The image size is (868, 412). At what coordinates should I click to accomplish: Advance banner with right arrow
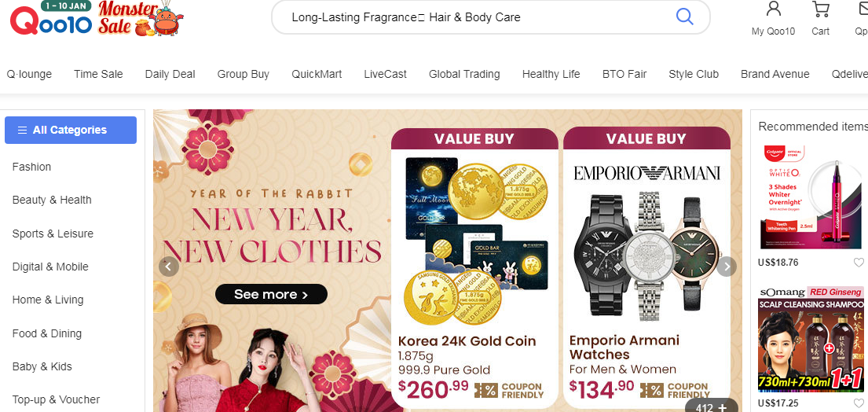point(727,267)
